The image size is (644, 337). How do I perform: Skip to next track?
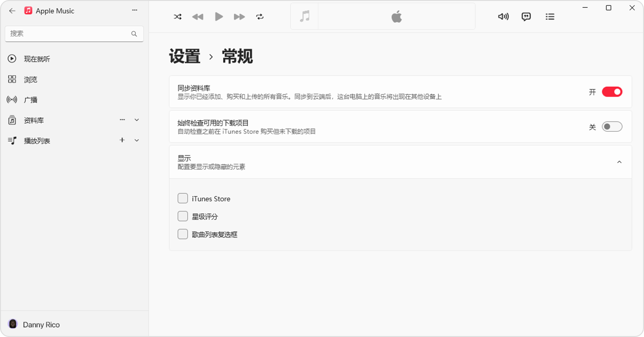point(239,17)
